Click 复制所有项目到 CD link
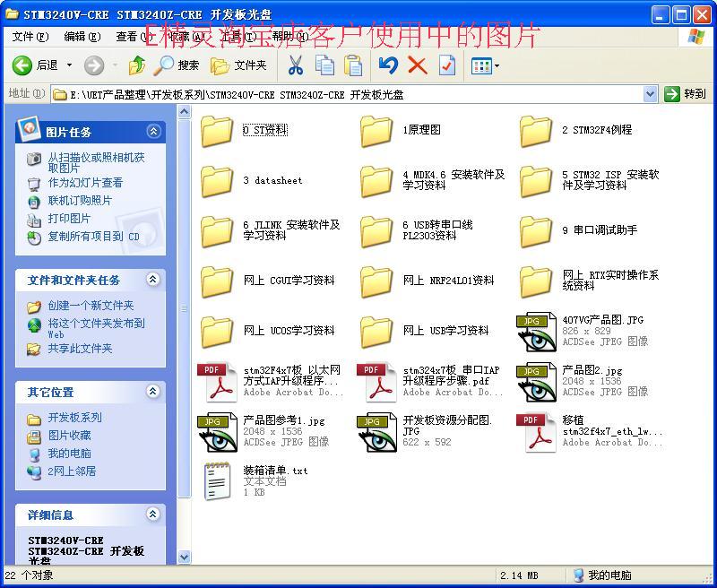 pyautogui.click(x=94, y=237)
